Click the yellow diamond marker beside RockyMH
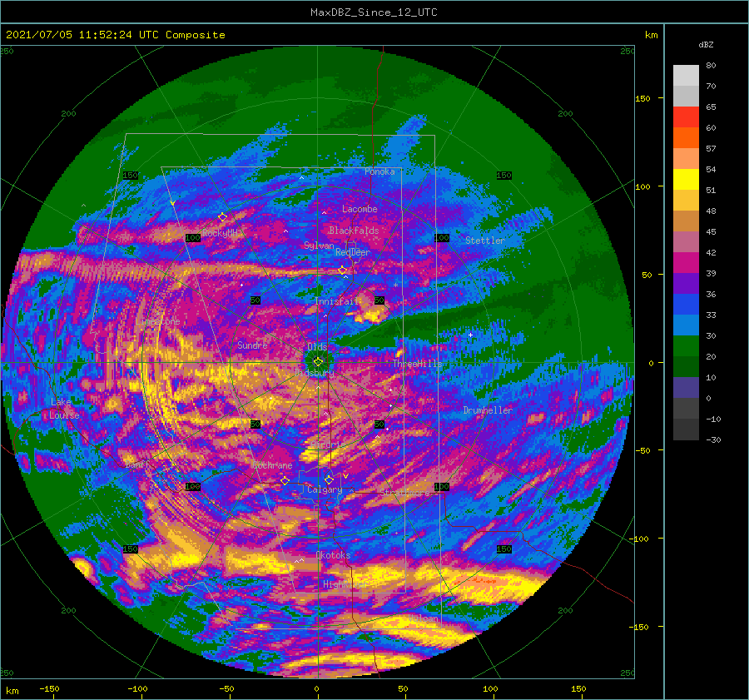 point(222,217)
